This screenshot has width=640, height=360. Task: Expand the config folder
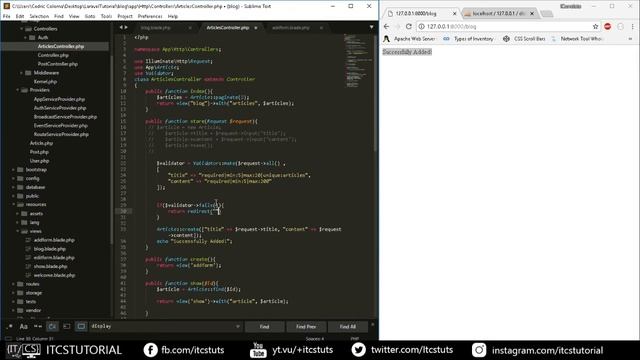tap(13, 178)
